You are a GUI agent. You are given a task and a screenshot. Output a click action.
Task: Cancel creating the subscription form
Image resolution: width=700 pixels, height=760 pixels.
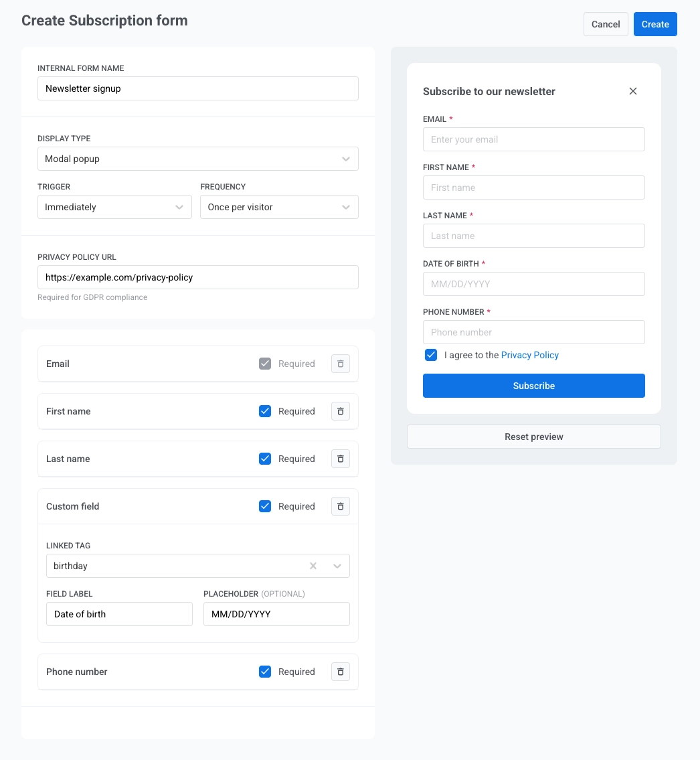pyautogui.click(x=605, y=24)
